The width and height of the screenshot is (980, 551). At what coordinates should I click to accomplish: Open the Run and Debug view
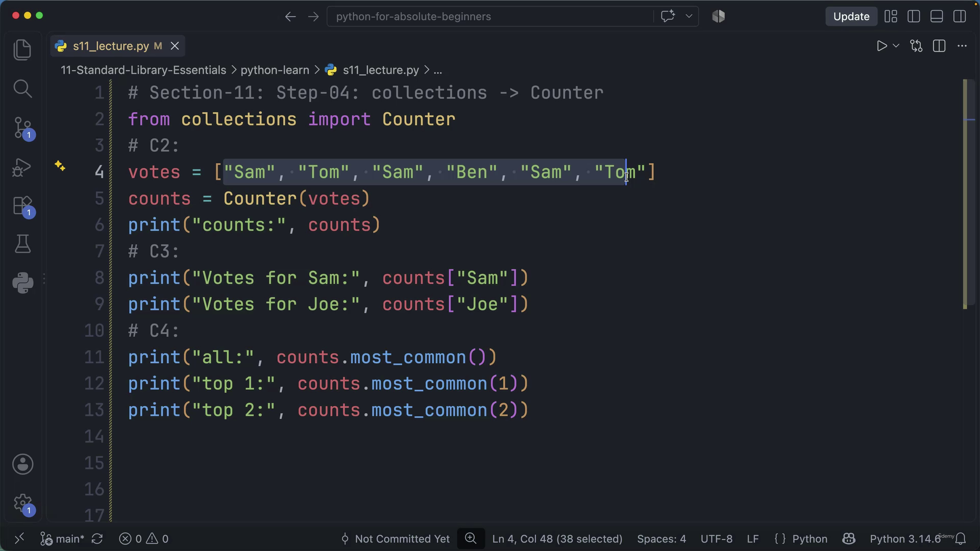tap(22, 167)
